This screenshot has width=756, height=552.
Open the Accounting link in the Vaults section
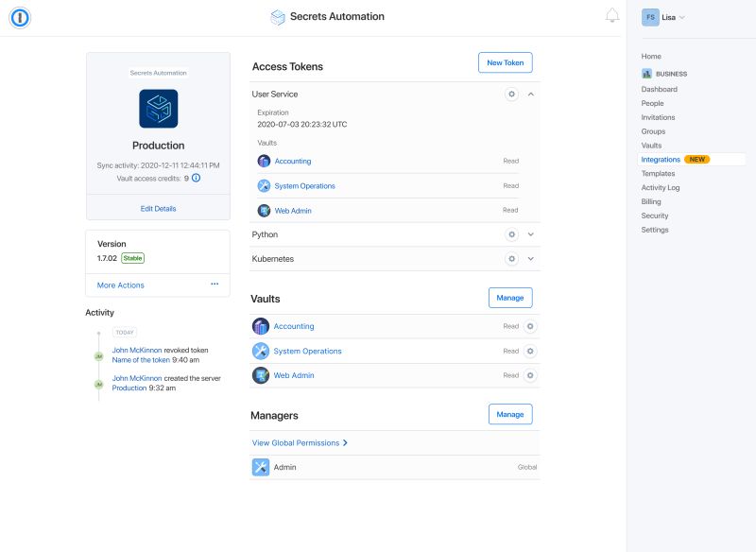point(294,326)
